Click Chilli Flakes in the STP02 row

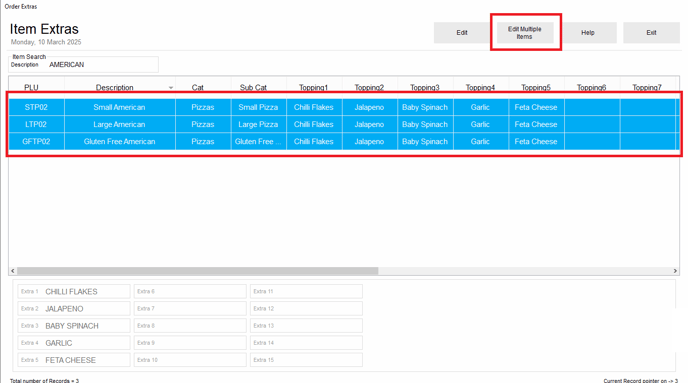314,107
